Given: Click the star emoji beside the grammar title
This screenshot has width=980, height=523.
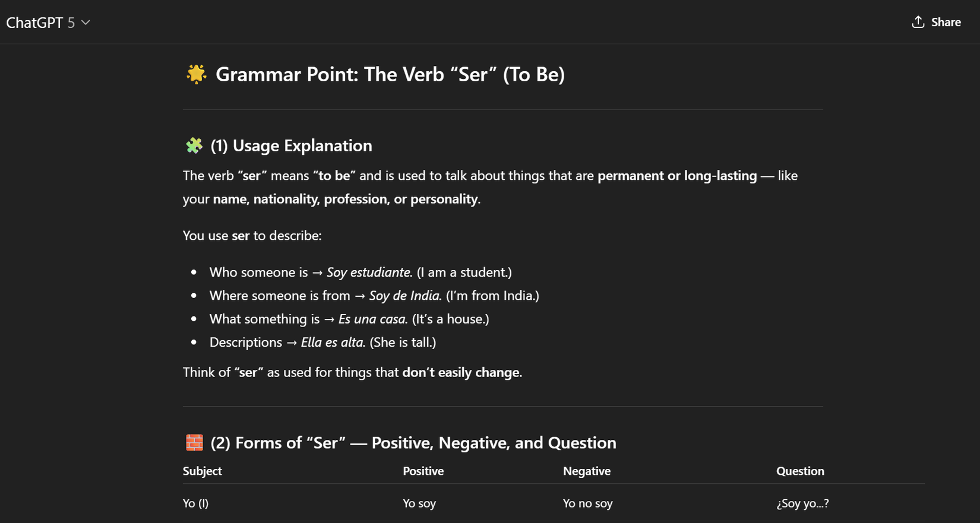Looking at the screenshot, I should click(195, 74).
